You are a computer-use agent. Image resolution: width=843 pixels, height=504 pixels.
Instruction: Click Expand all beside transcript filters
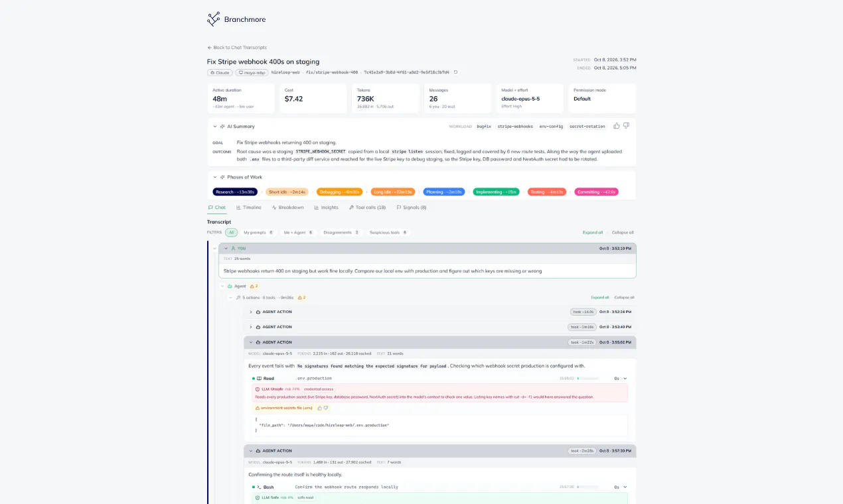[593, 233]
